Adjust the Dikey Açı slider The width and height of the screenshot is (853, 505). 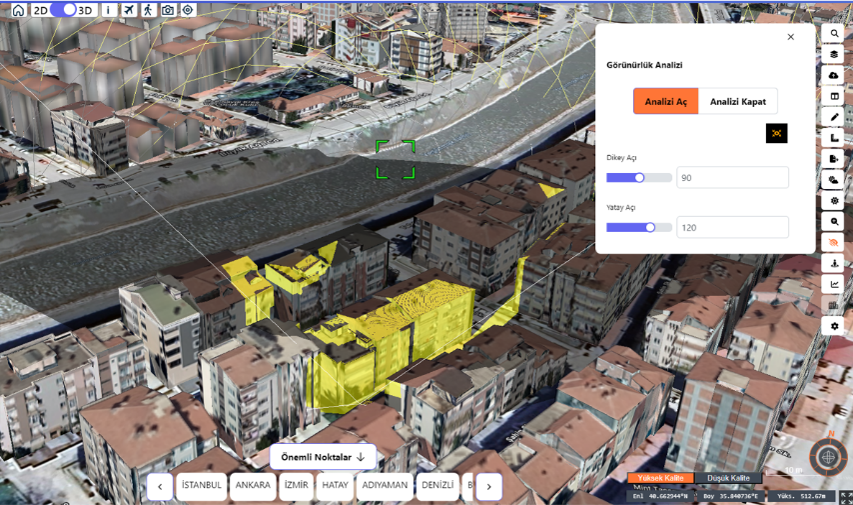coord(639,178)
